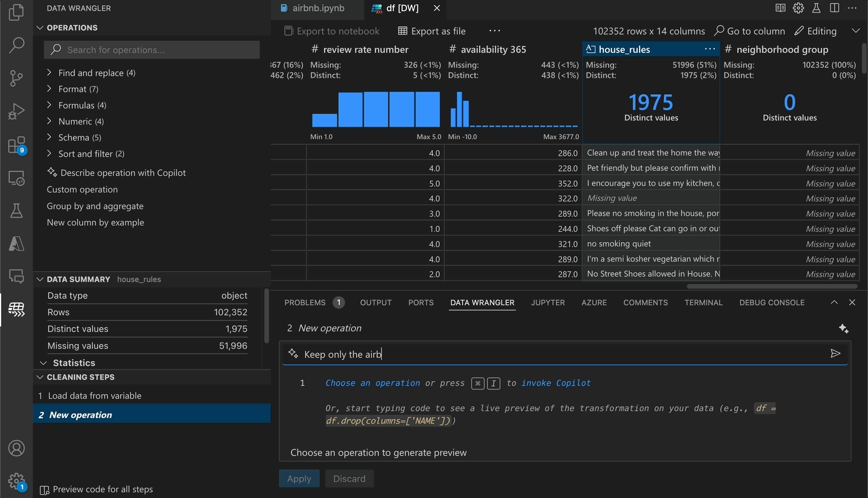
Task: Select Describe operation with Copilot
Action: pyautogui.click(x=117, y=173)
